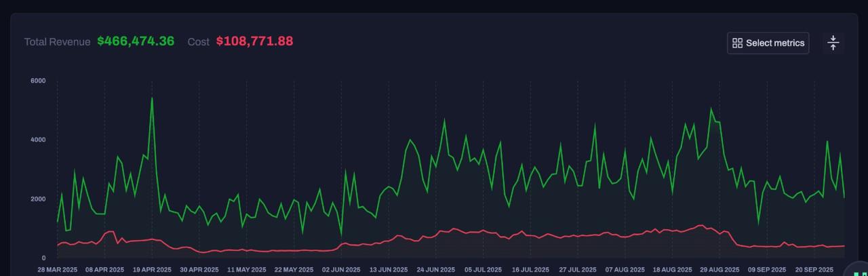Click the grid icon inside Select metrics
Viewport: 868px width, 276px height.
tap(737, 43)
